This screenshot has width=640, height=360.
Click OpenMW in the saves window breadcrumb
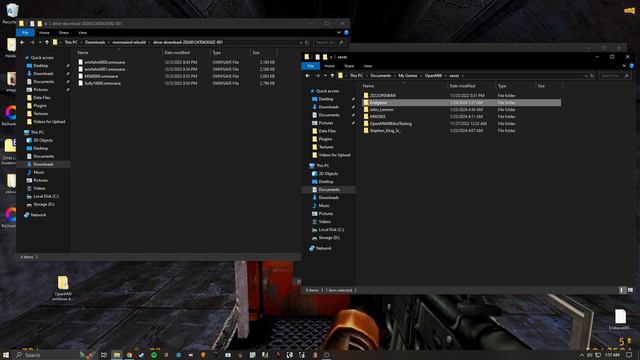pyautogui.click(x=433, y=76)
